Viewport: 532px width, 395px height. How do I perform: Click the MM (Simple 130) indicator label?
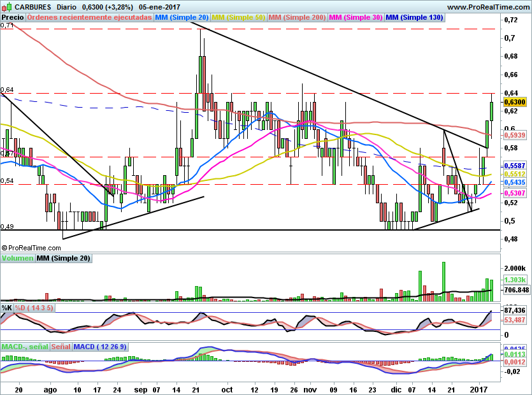pos(414,18)
